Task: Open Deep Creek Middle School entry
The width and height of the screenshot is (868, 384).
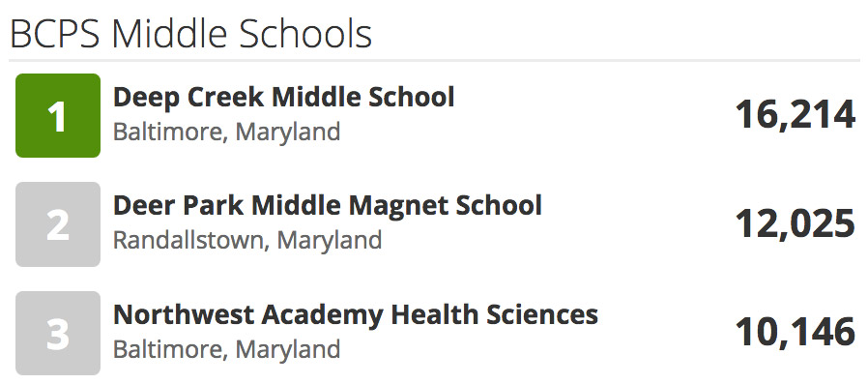Action: (x=284, y=98)
